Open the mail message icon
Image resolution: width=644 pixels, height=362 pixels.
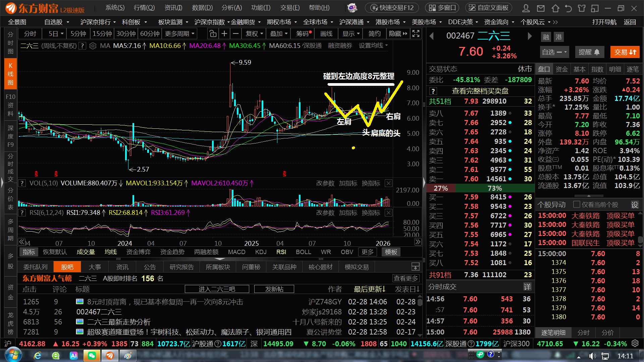click(x=541, y=8)
